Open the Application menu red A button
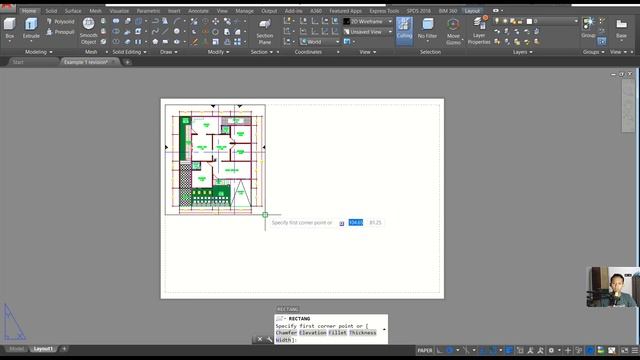This screenshot has height=360, width=640. pos(7,7)
